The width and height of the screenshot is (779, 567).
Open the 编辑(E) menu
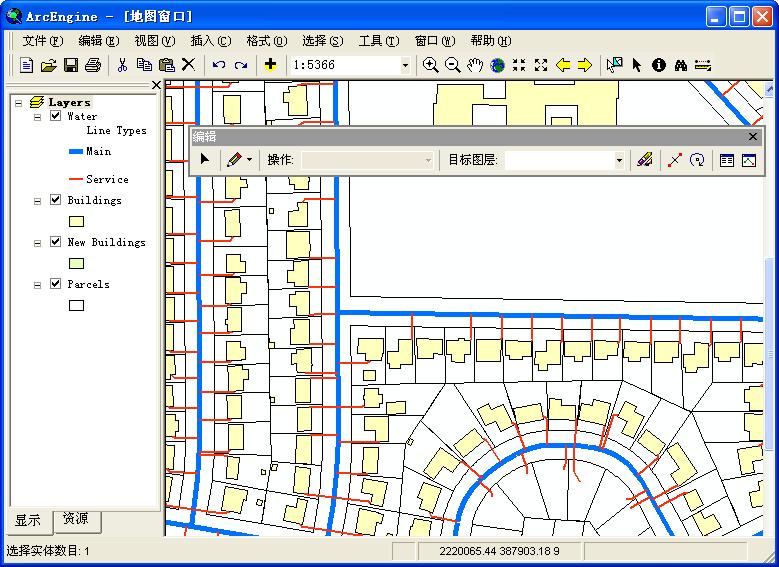click(98, 41)
